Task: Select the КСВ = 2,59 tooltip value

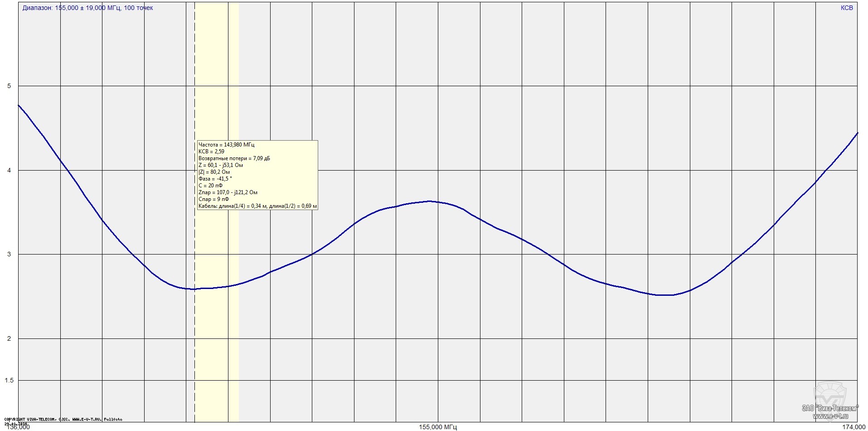Action: click(x=211, y=152)
